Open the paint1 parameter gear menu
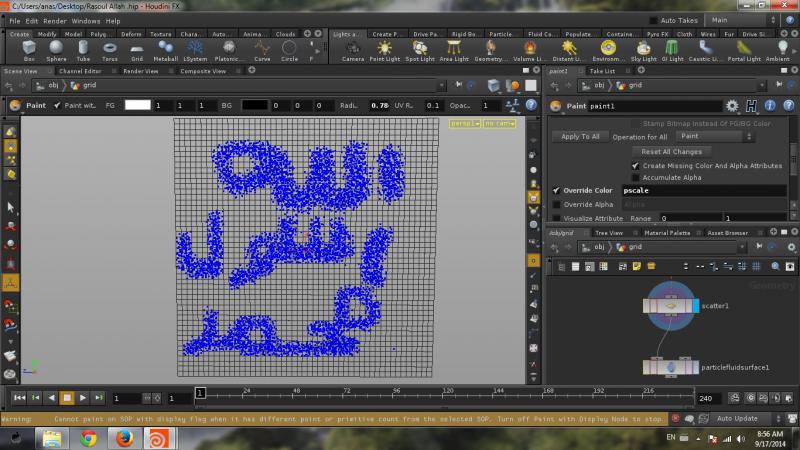Screen dimensions: 800x450 [x=732, y=106]
